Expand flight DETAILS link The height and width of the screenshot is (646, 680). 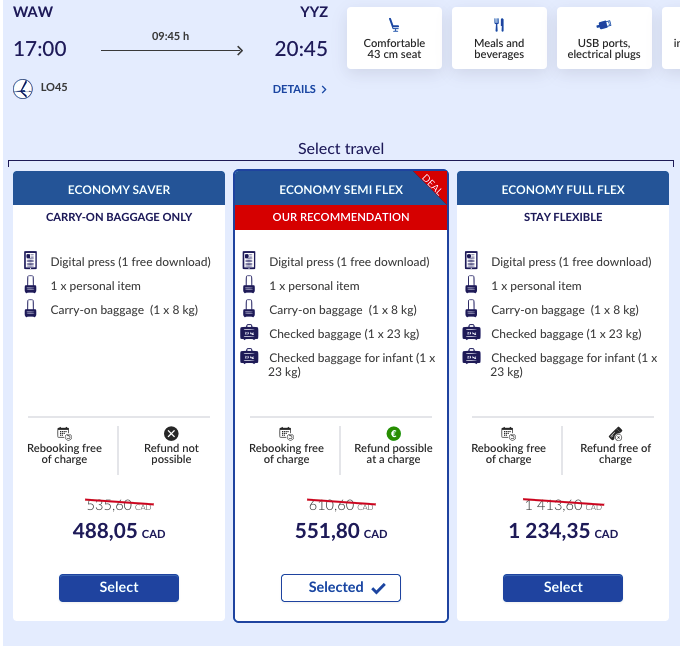(299, 89)
